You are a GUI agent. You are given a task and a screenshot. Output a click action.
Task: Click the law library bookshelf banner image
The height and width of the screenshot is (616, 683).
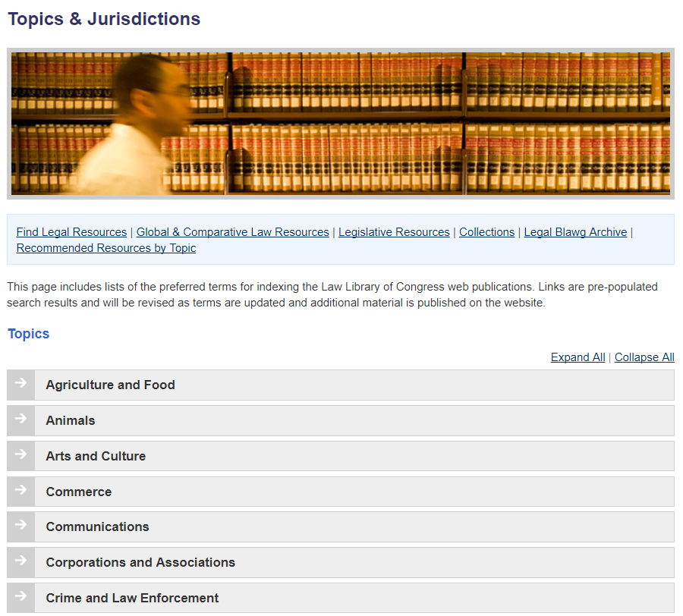tap(341, 124)
